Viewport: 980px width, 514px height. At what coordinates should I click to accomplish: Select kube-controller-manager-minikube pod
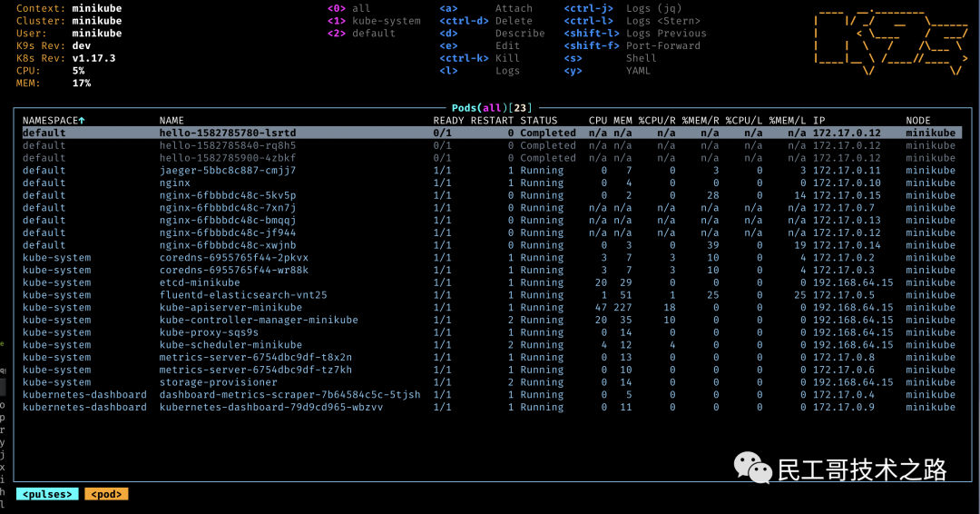click(492, 320)
